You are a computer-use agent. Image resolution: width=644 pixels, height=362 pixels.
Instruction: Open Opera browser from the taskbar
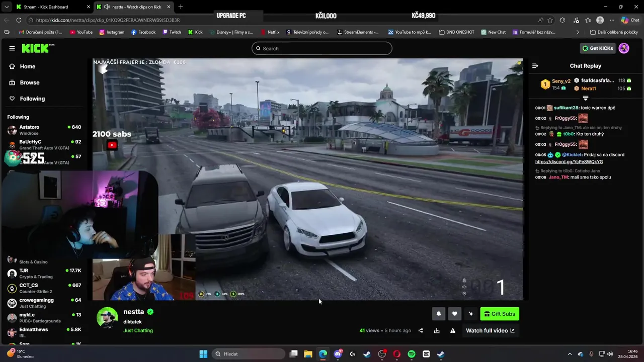(x=396, y=354)
